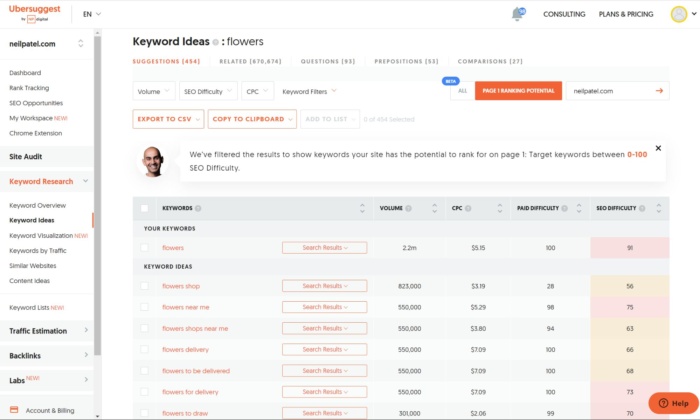Collapse the Keyword Research section
The width and height of the screenshot is (700, 420).
click(x=47, y=181)
